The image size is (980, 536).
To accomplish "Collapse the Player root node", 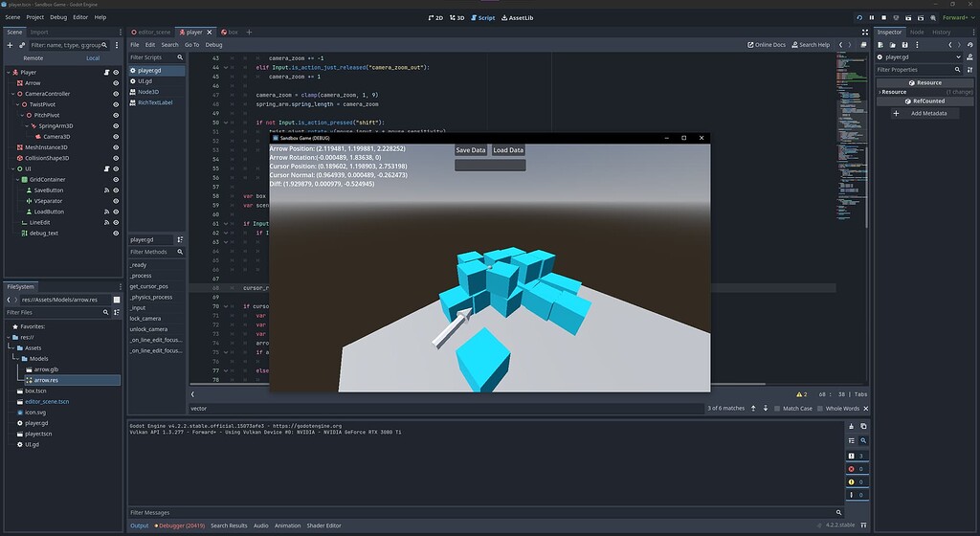I will tap(8, 73).
